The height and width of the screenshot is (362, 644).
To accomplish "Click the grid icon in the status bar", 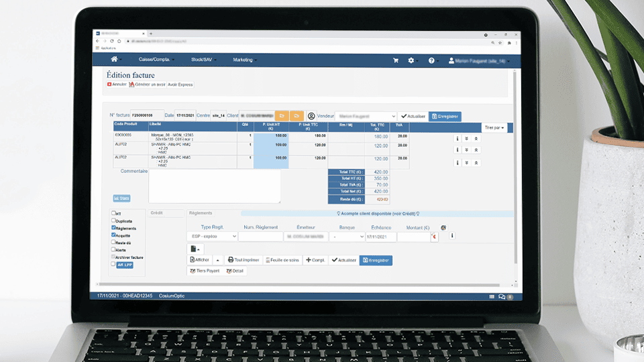I will (492, 296).
